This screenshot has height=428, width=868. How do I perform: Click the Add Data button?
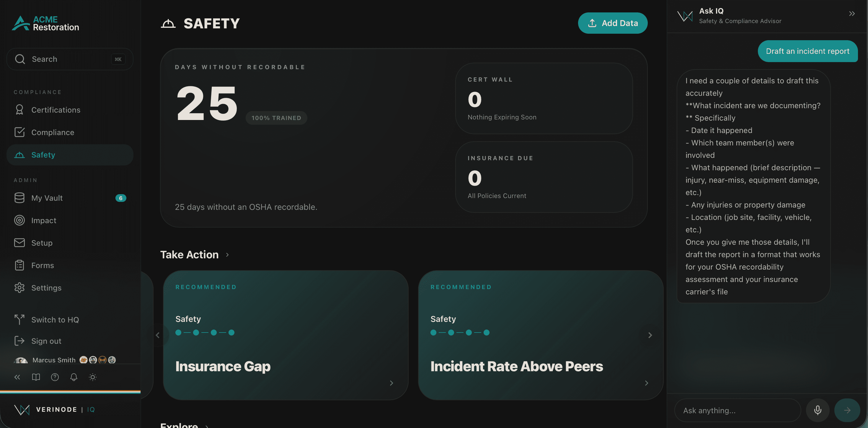[613, 23]
